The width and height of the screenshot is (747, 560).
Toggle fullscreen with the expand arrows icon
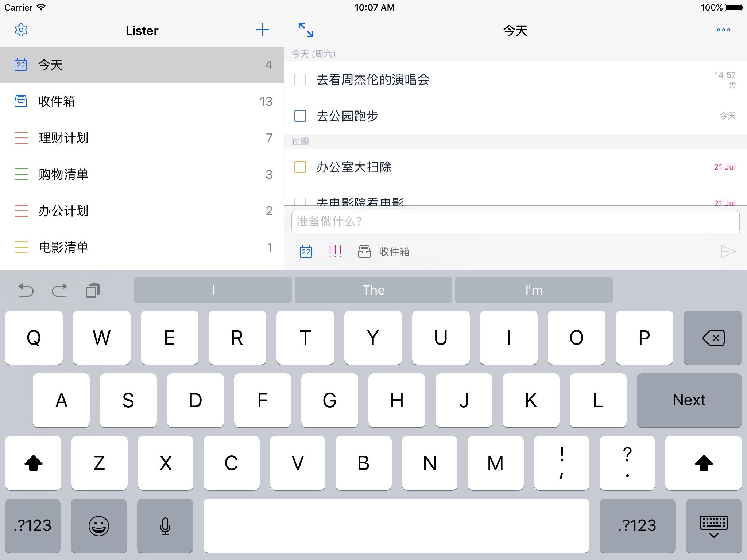306,30
